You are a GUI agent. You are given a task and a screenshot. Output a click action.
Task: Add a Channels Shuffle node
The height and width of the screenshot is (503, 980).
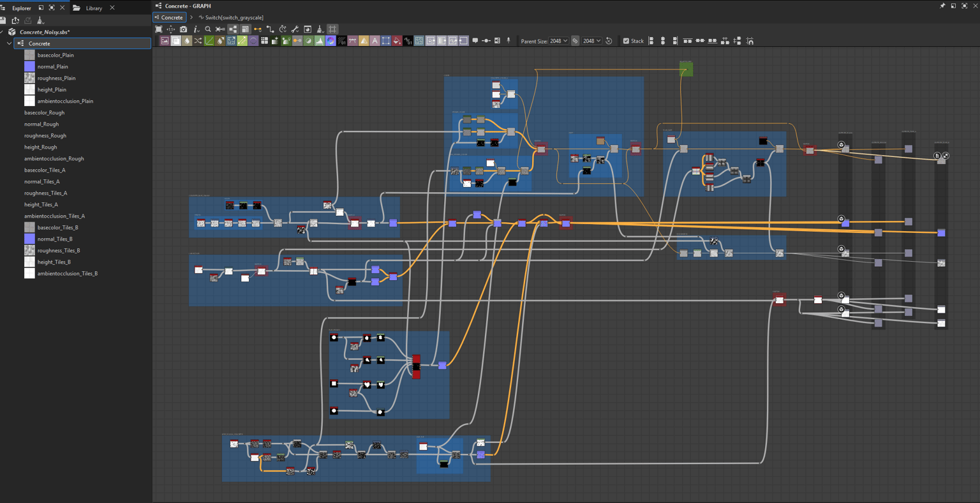(x=198, y=41)
